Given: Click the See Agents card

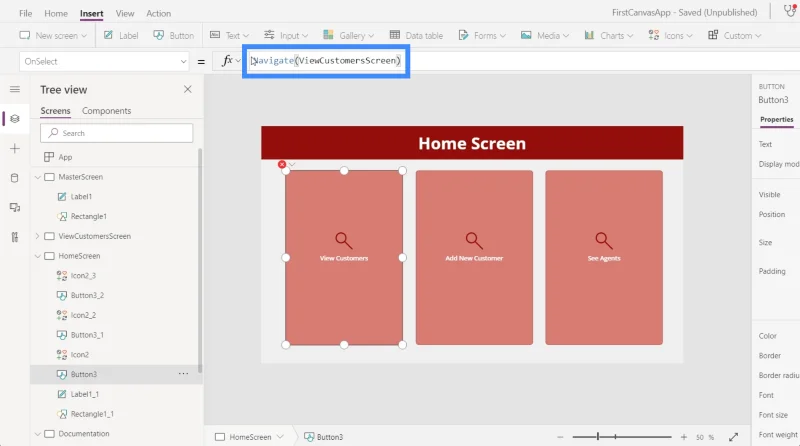Looking at the screenshot, I should (604, 258).
